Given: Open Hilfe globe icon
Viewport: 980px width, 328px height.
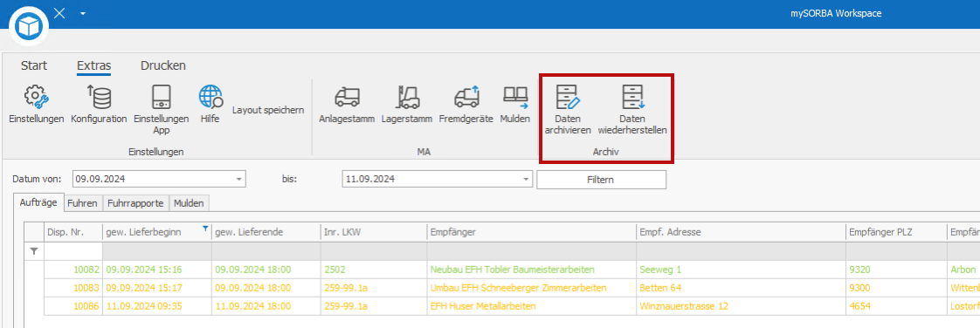Looking at the screenshot, I should click(210, 98).
